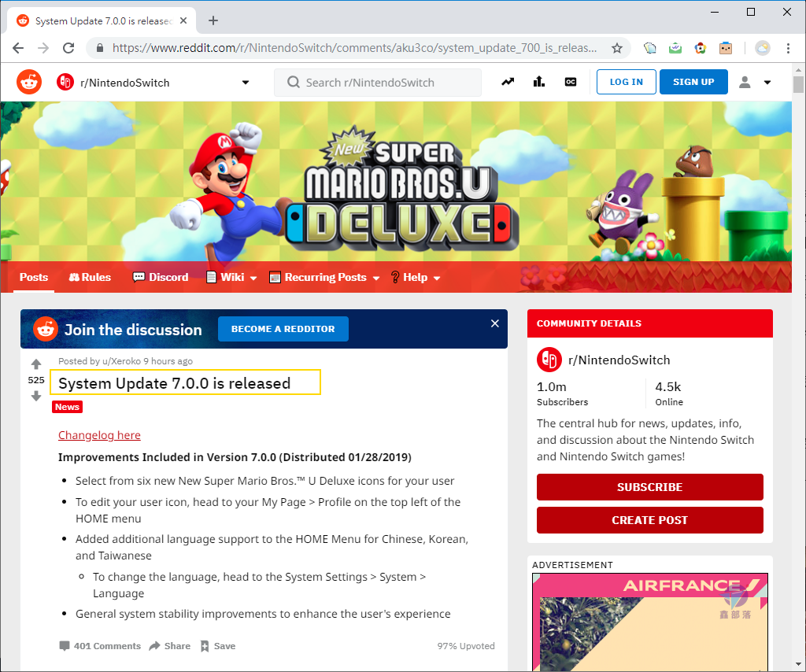The height and width of the screenshot is (672, 806).
Task: Click the Chrome profile avatar icon
Action: pos(763,48)
